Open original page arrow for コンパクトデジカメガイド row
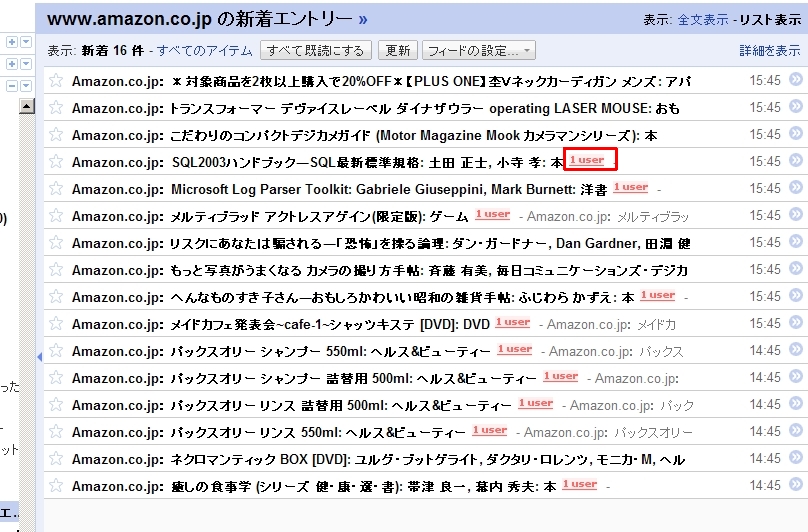Image resolution: width=808 pixels, height=532 pixels. [x=796, y=134]
